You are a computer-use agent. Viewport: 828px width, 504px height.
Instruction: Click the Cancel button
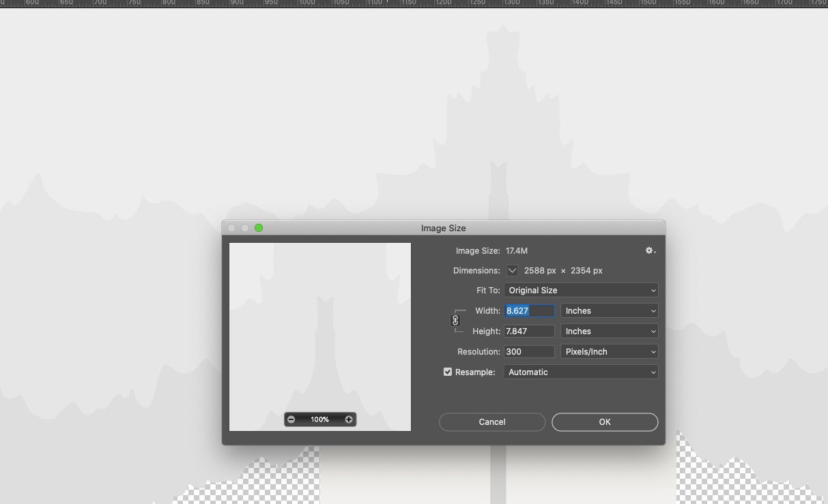492,422
